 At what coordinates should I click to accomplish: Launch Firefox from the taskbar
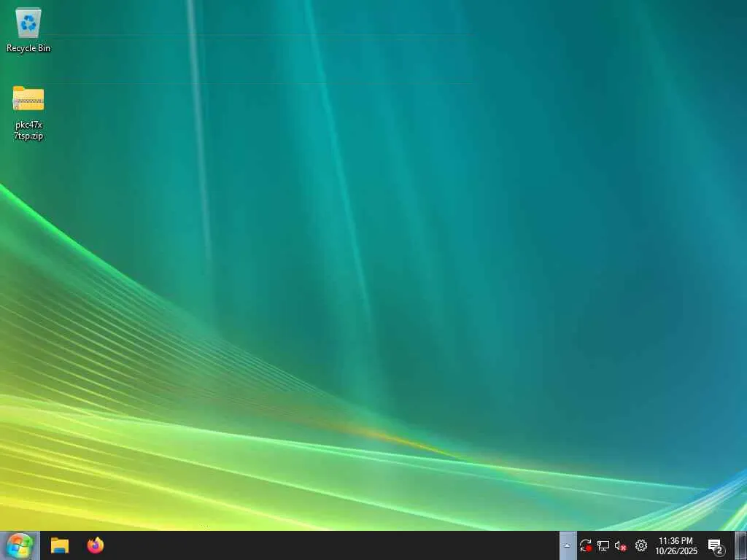point(96,545)
